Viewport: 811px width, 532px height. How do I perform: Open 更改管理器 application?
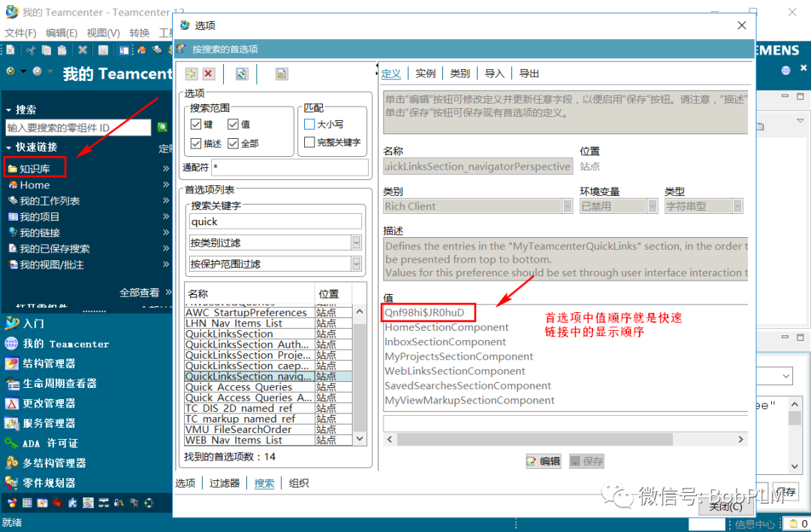41,403
